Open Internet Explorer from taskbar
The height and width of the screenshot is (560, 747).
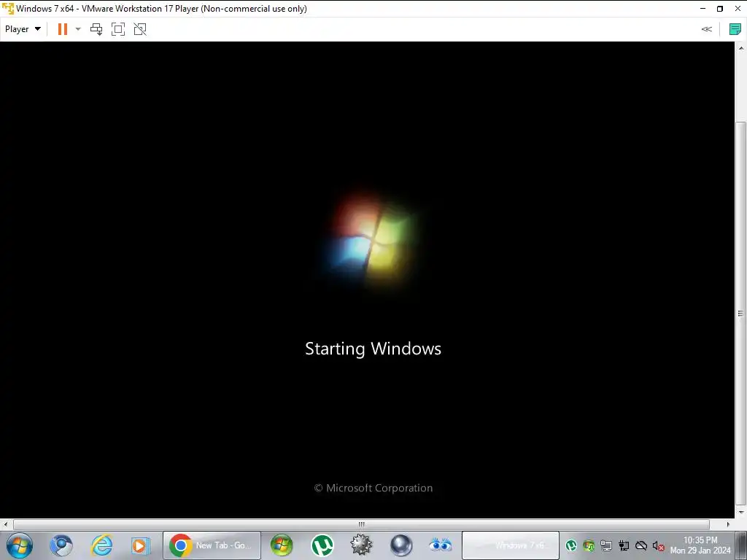click(x=101, y=545)
